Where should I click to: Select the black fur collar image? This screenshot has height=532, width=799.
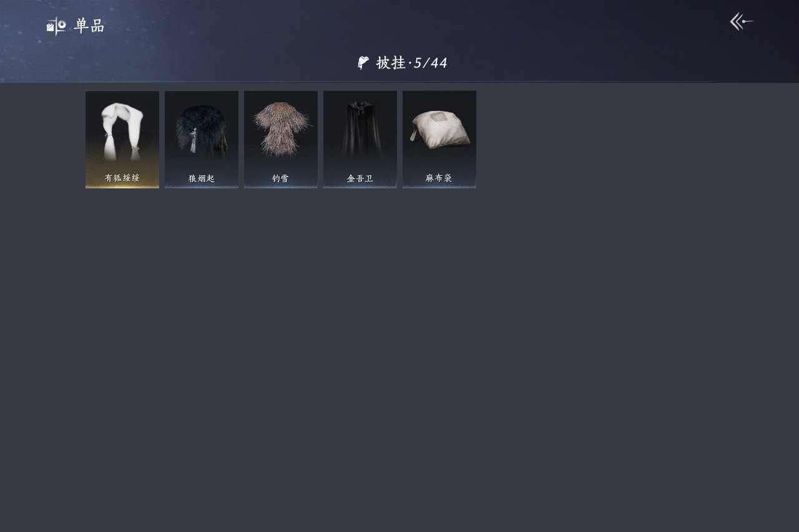click(202, 131)
